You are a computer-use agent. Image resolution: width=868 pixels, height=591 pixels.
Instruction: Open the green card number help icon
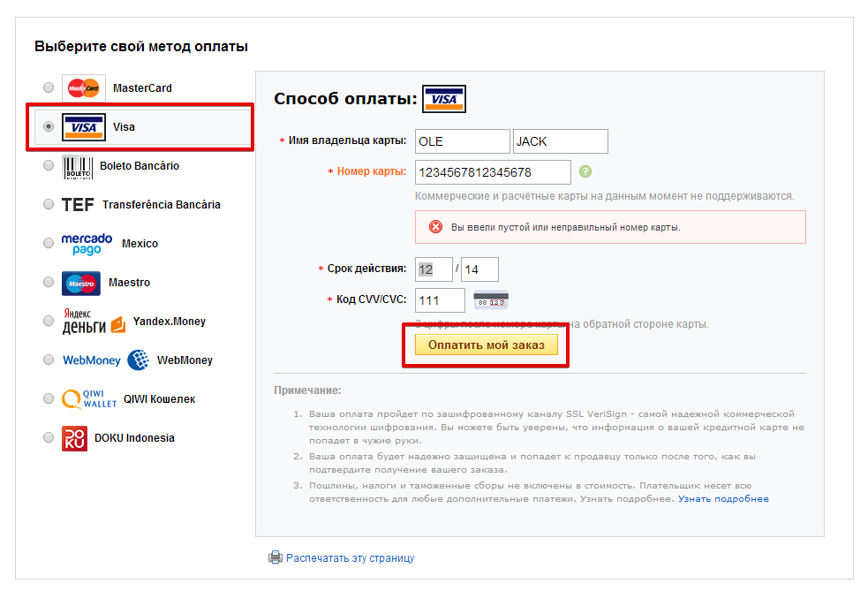585,171
